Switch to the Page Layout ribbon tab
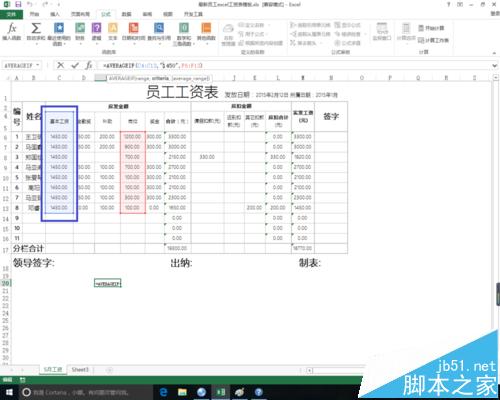This screenshot has height=400, width=500. coord(80,14)
